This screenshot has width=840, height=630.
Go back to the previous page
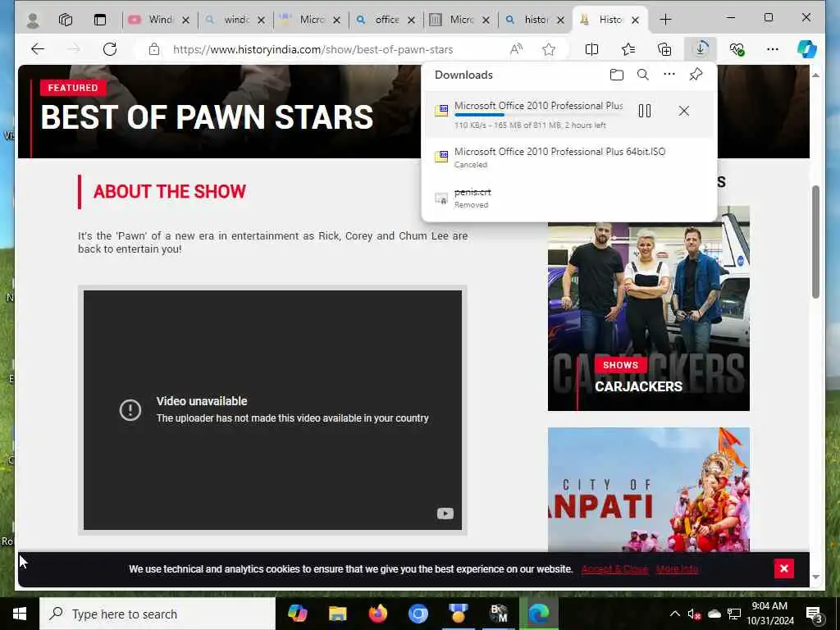coord(38,49)
